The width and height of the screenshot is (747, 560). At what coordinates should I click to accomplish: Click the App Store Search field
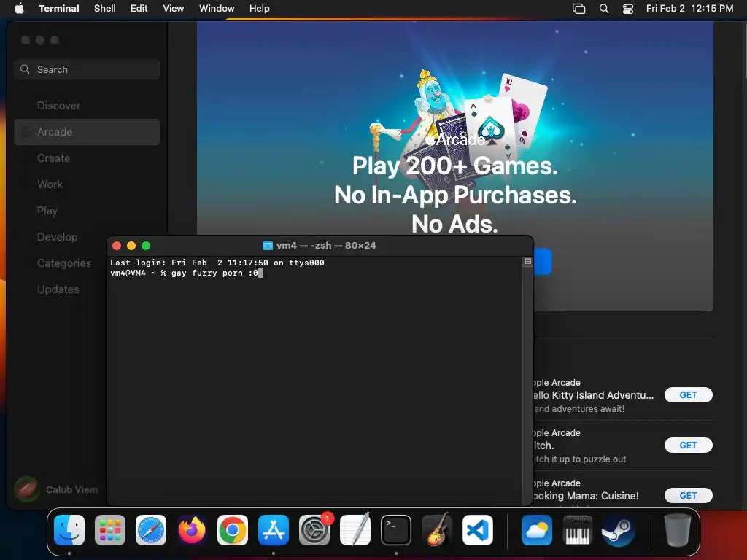point(87,69)
